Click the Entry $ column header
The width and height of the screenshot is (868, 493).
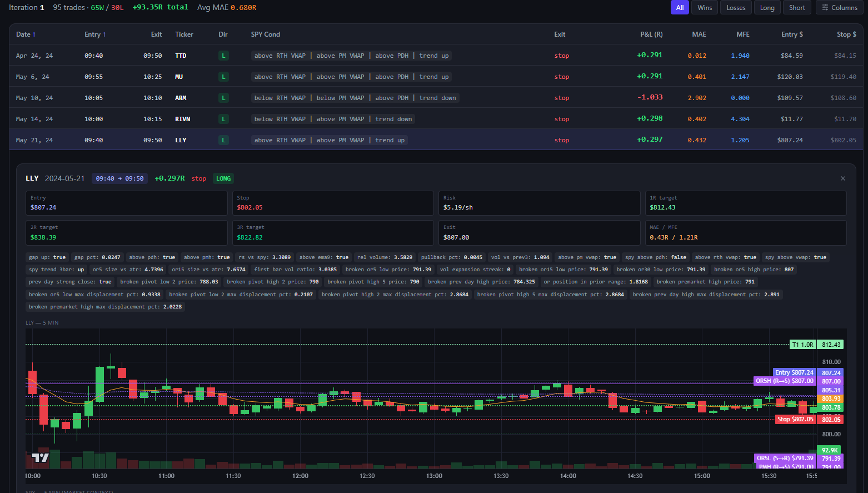point(792,34)
